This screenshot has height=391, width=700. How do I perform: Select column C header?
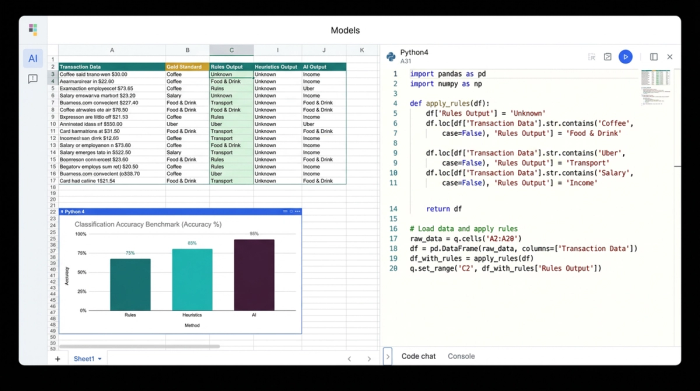pyautogui.click(x=231, y=50)
